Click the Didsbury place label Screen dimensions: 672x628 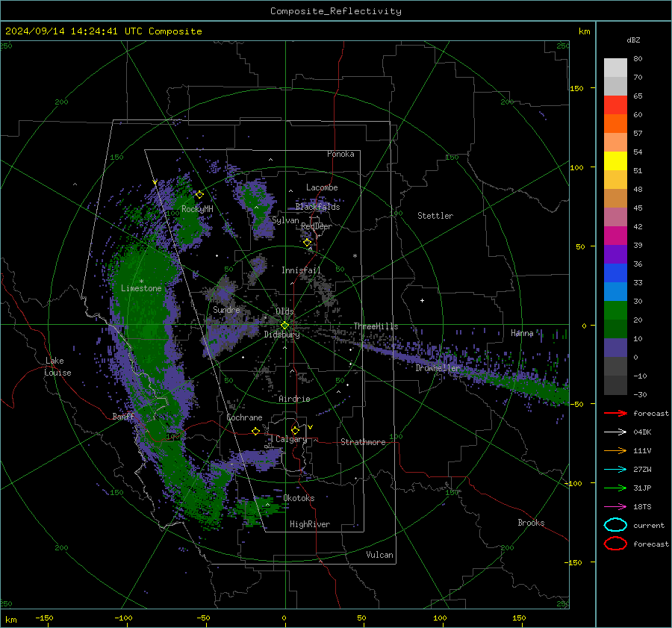pyautogui.click(x=281, y=335)
